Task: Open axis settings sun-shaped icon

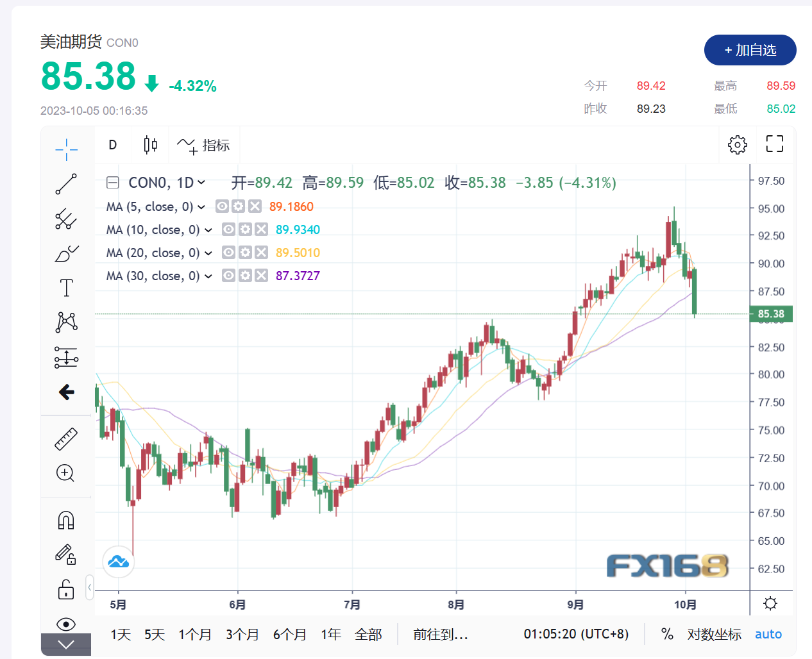Action: [x=770, y=603]
